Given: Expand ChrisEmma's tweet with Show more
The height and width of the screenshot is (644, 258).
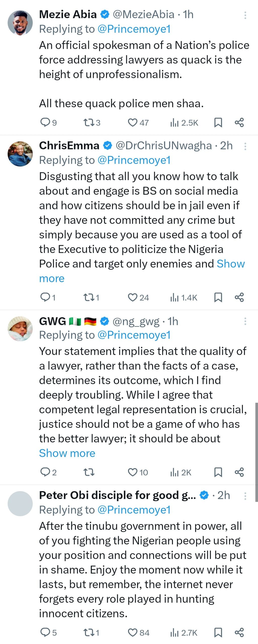Looking at the screenshot, I should (52, 278).
